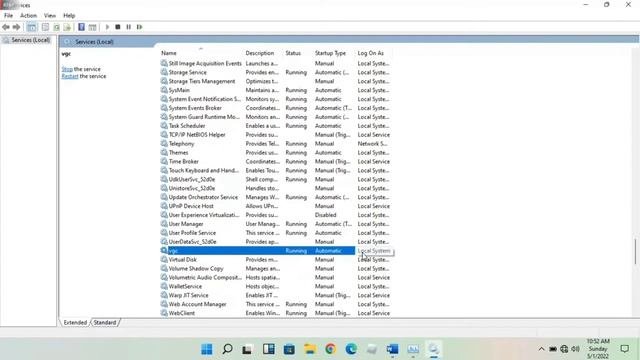Click the Show/Hide Action Pane icon

[93, 27]
